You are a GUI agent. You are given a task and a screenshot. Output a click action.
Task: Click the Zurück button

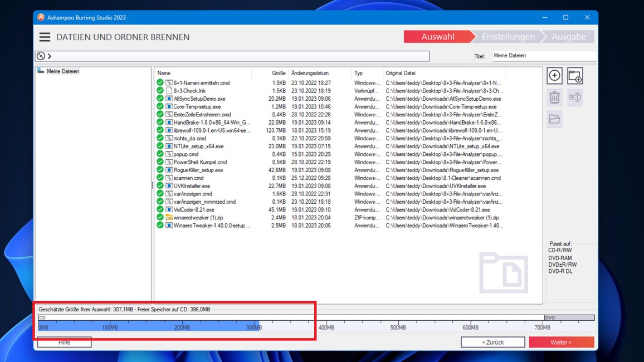coord(492,342)
